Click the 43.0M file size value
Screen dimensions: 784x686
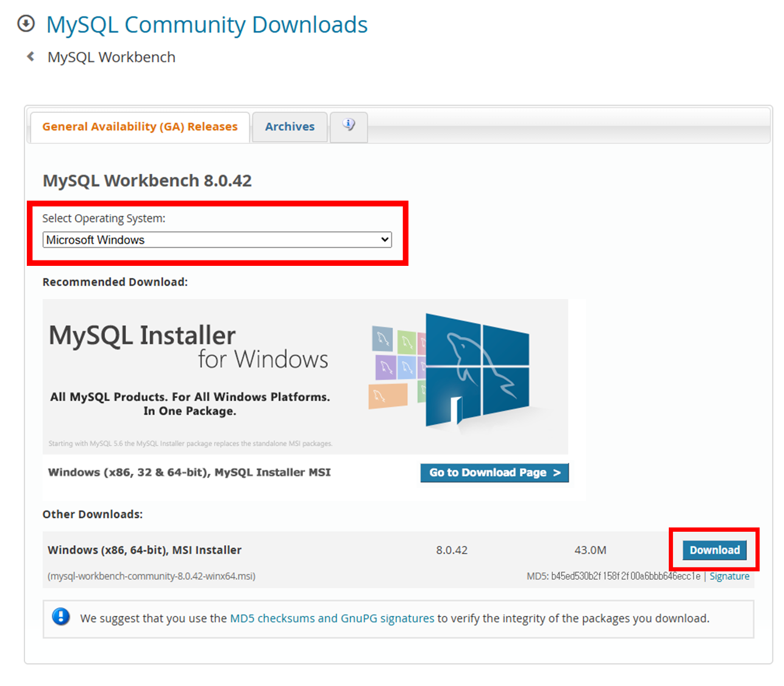pos(590,550)
